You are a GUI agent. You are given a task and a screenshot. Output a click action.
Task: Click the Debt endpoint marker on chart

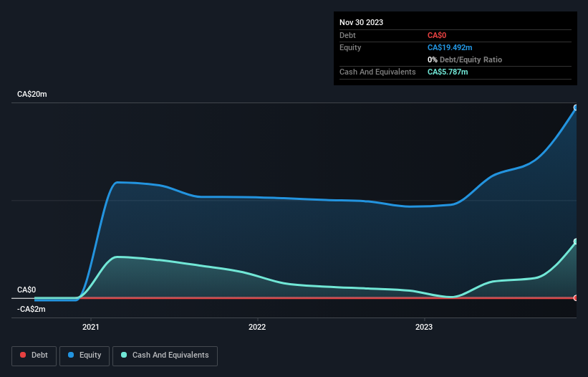tap(576, 298)
